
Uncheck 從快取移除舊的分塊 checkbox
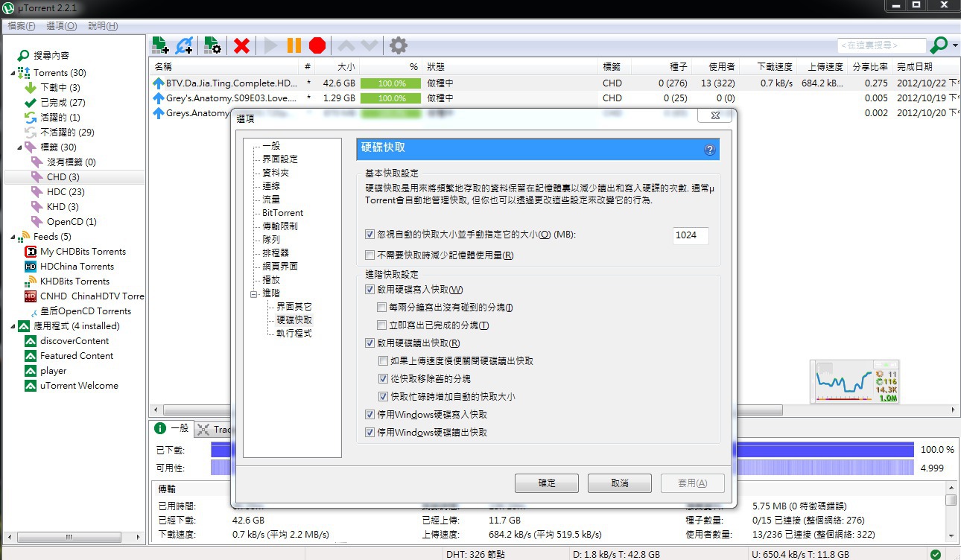pyautogui.click(x=383, y=379)
